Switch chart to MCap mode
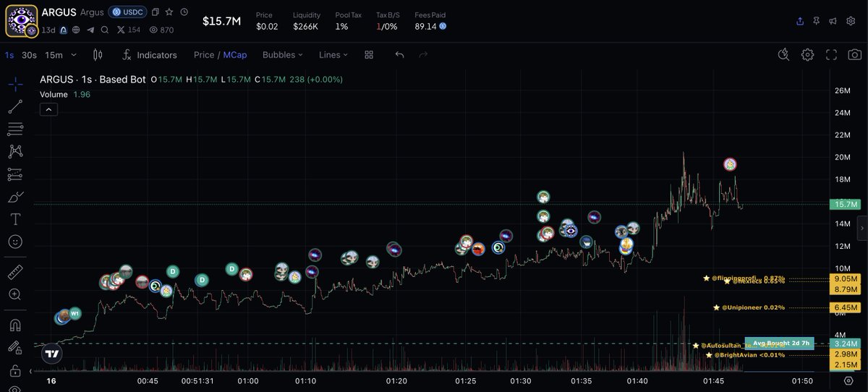 (234, 55)
